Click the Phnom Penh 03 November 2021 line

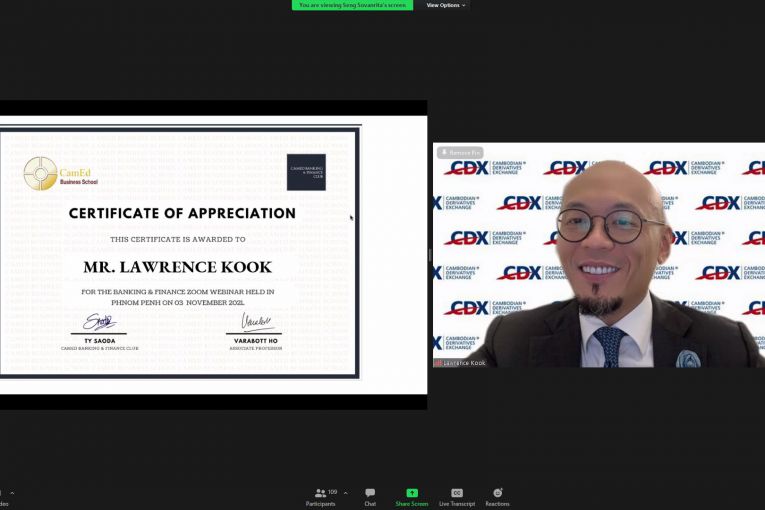tap(178, 303)
